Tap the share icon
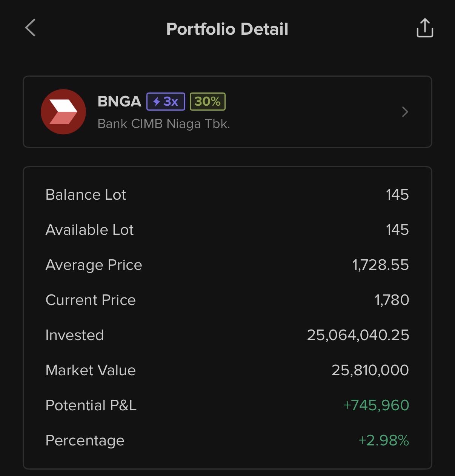This screenshot has width=455, height=476. coord(425,28)
